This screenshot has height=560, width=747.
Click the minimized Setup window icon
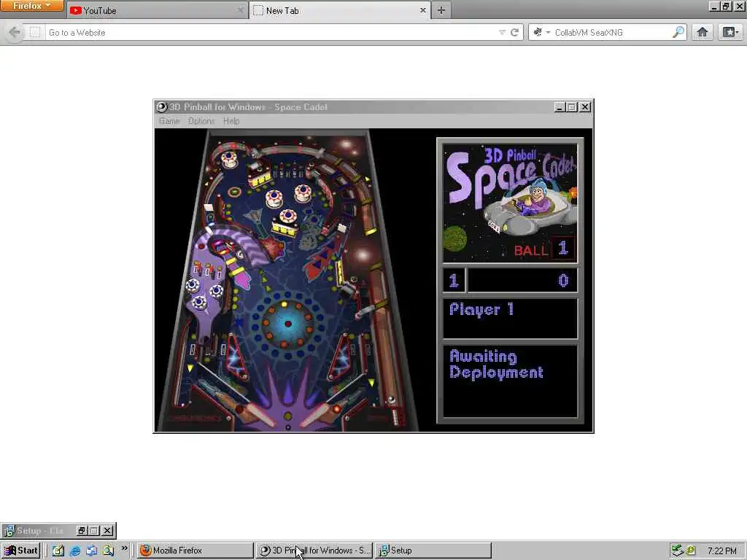pos(9,531)
